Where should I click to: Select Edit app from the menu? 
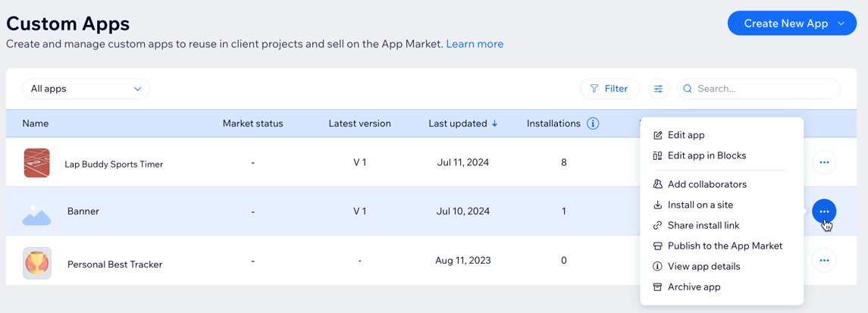coord(685,135)
